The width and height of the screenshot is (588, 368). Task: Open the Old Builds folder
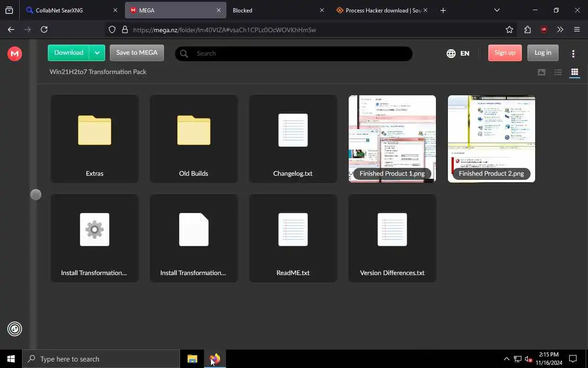tap(194, 139)
